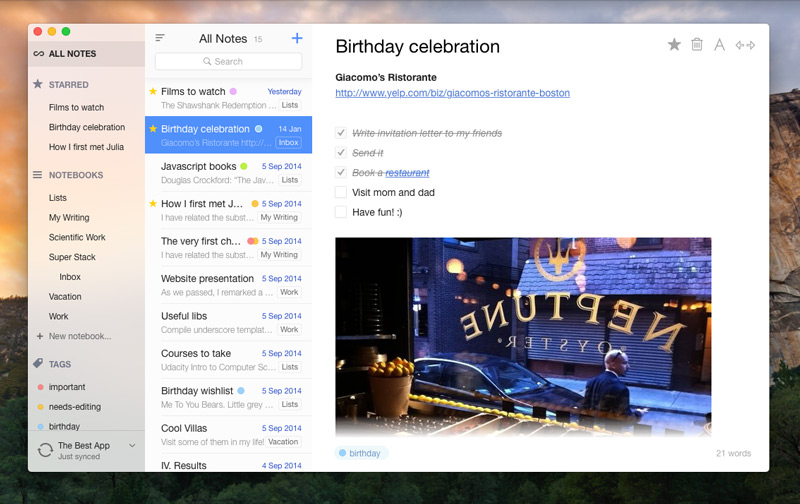Expand the Super Stack notebook
This screenshot has width=800, height=504.
[72, 257]
